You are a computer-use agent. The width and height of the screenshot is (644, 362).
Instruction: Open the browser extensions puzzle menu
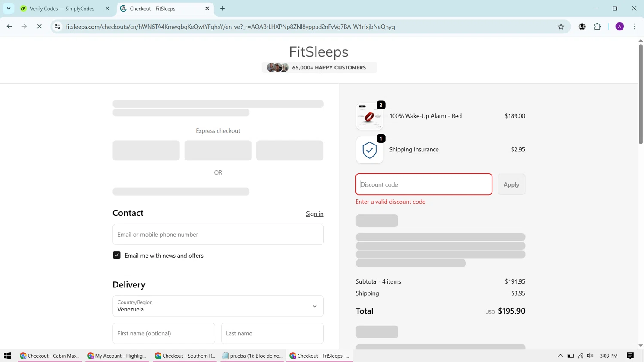point(597,27)
